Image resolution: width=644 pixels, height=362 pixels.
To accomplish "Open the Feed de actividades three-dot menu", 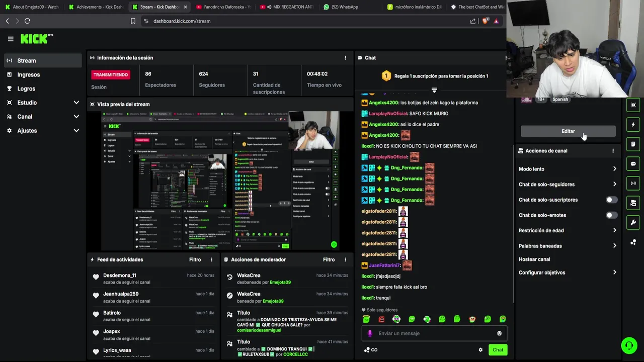I will point(211,260).
